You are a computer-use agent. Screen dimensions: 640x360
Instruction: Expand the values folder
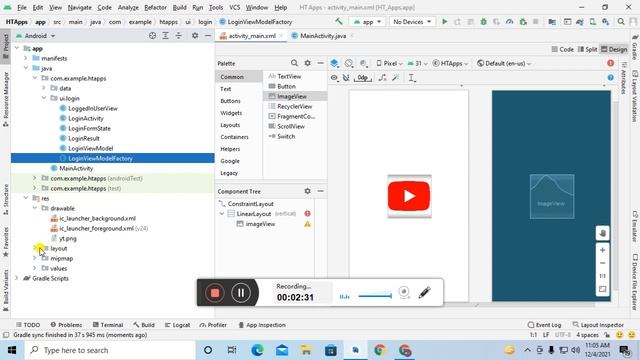(x=35, y=268)
